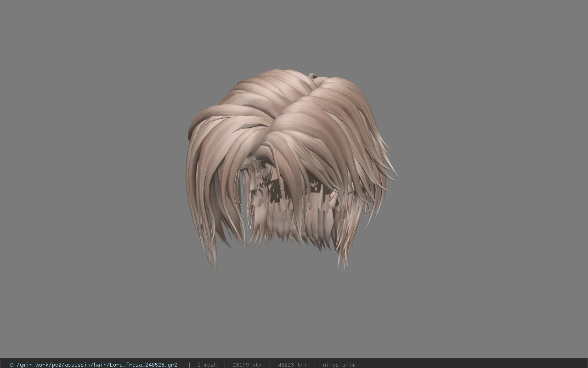Image resolution: width=588 pixels, height=368 pixels.
Task: Click the '43213 tri' triangle count
Action: click(x=292, y=365)
